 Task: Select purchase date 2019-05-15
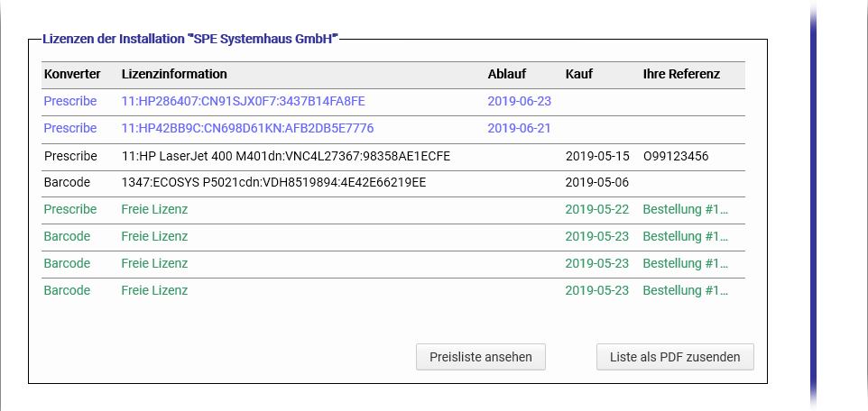(x=596, y=156)
